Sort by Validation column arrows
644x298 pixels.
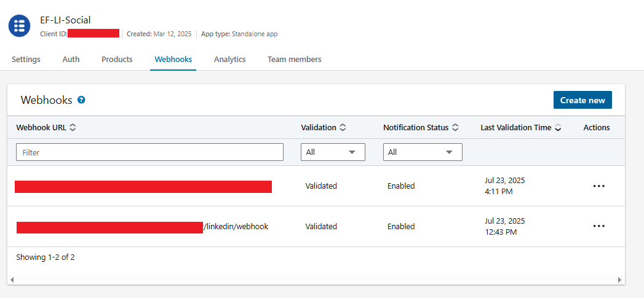coord(343,128)
